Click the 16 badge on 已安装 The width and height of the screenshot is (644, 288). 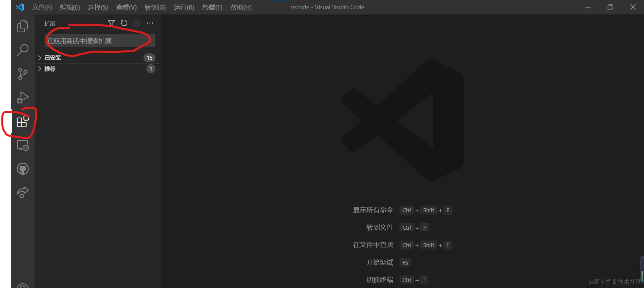(149, 58)
